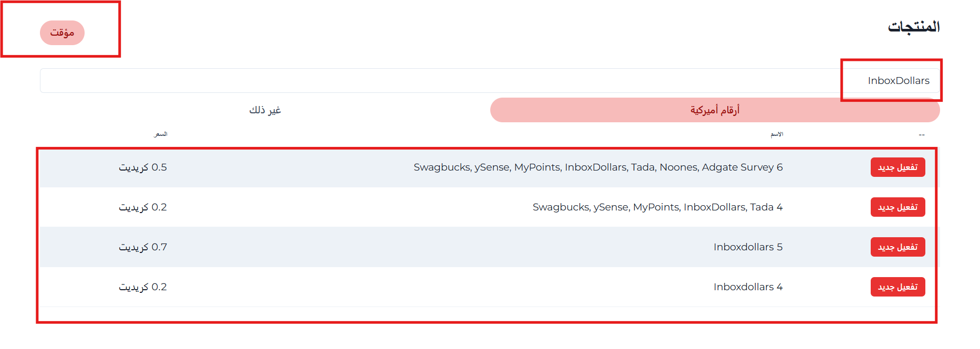This screenshot has width=980, height=349.
Task: Click the مؤقت button at top
Action: coord(62,33)
